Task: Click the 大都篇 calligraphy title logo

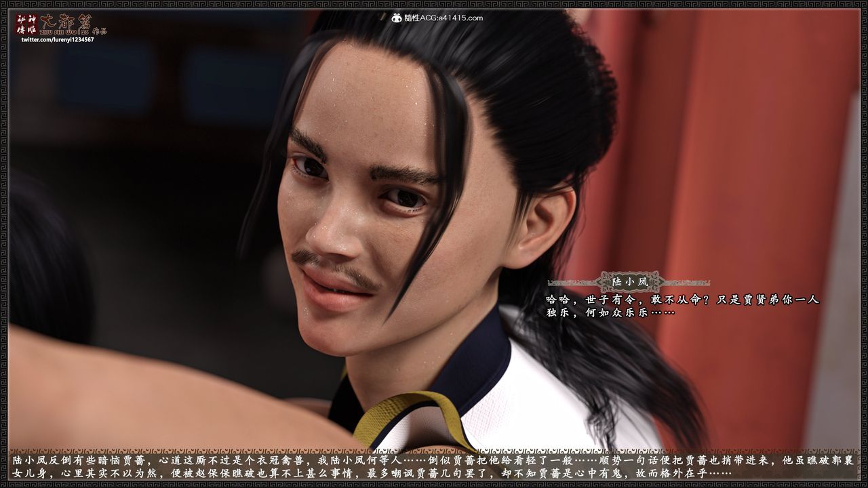Action: 64,21
